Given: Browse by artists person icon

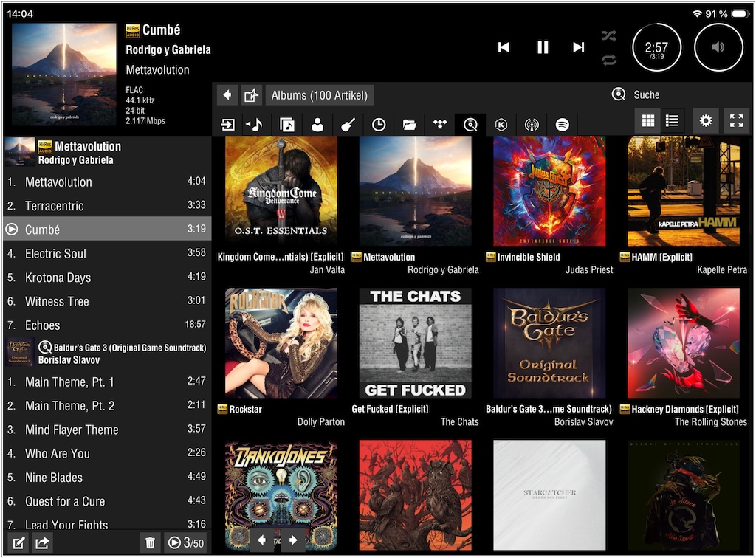Looking at the screenshot, I should pyautogui.click(x=317, y=125).
